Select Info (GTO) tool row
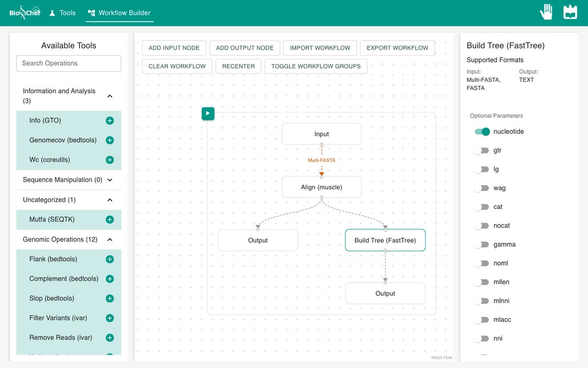The width and height of the screenshot is (588, 368). click(69, 121)
